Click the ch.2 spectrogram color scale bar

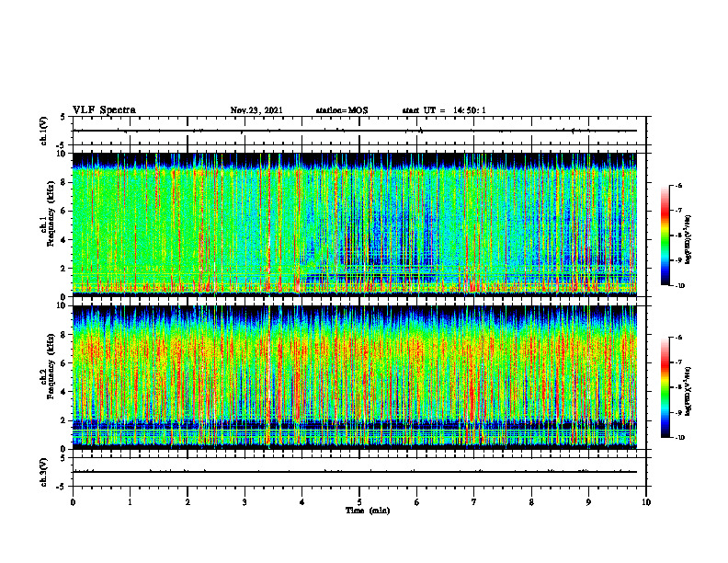(x=665, y=387)
